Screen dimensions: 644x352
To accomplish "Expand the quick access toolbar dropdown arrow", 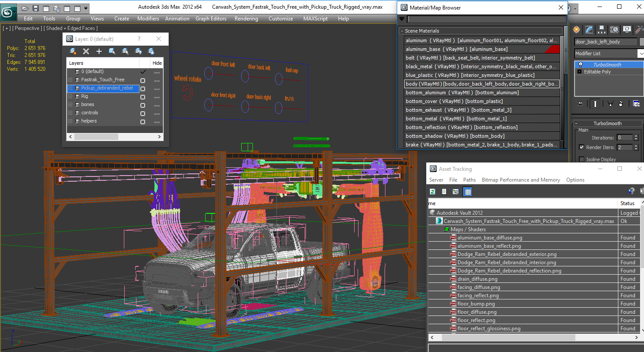I will point(86,8).
